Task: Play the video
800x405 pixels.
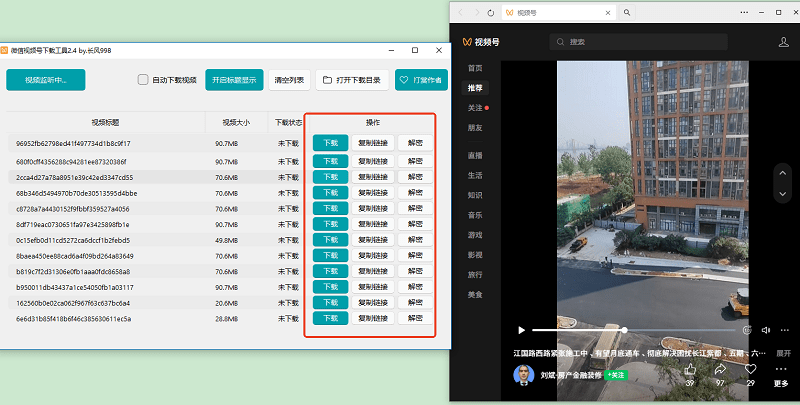Action: [521, 331]
